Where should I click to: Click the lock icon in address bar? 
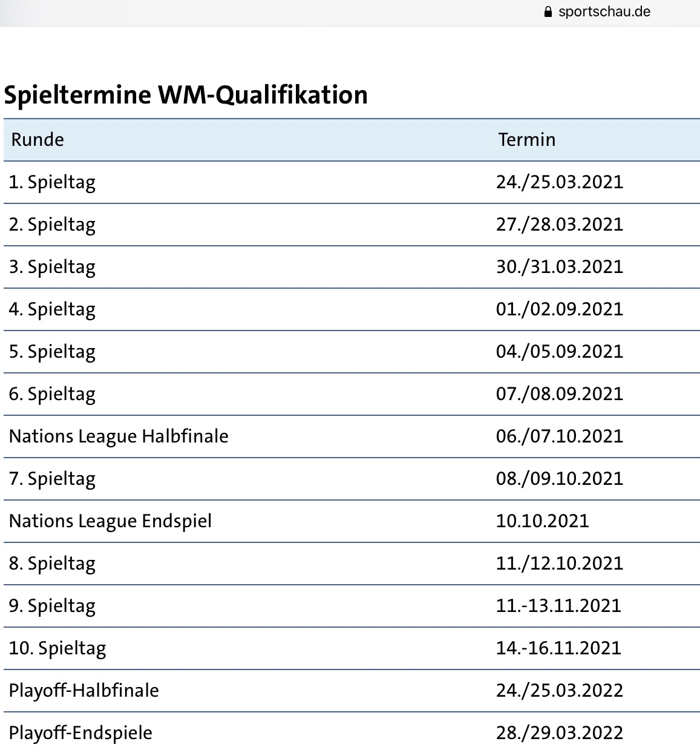click(548, 12)
